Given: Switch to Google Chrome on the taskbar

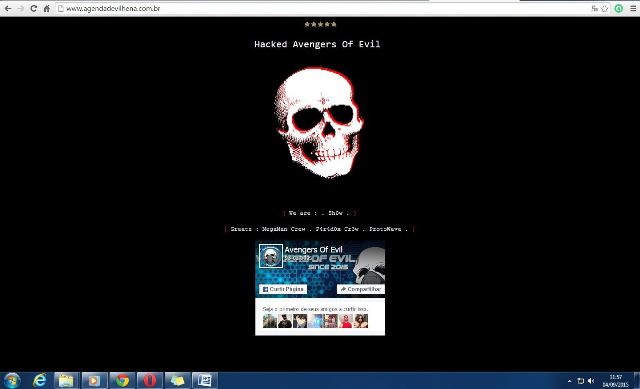Looking at the screenshot, I should (122, 380).
